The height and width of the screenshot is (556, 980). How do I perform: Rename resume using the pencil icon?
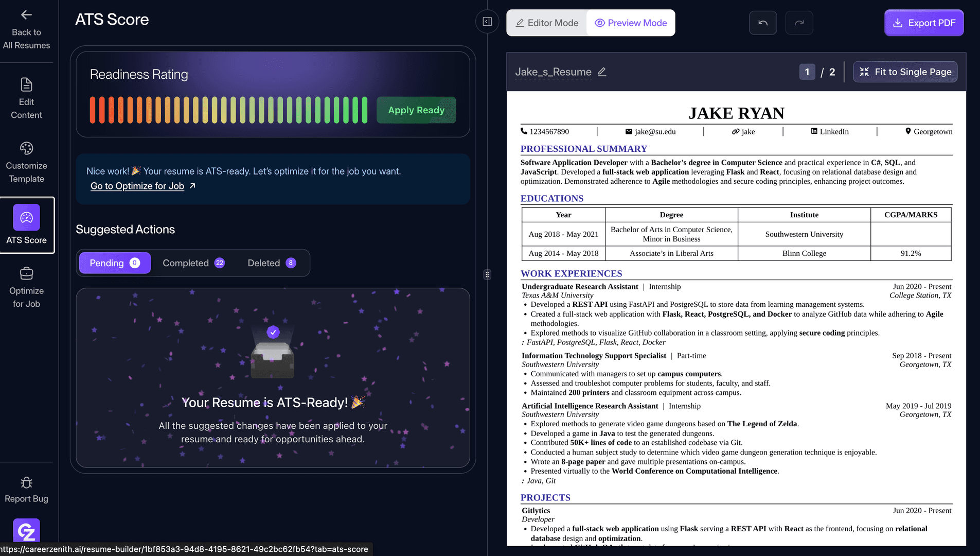(602, 72)
